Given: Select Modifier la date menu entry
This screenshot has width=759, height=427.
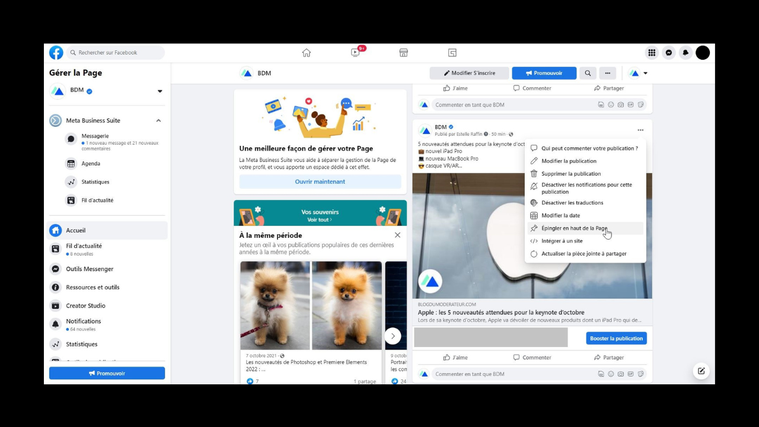Looking at the screenshot, I should tap(585, 215).
